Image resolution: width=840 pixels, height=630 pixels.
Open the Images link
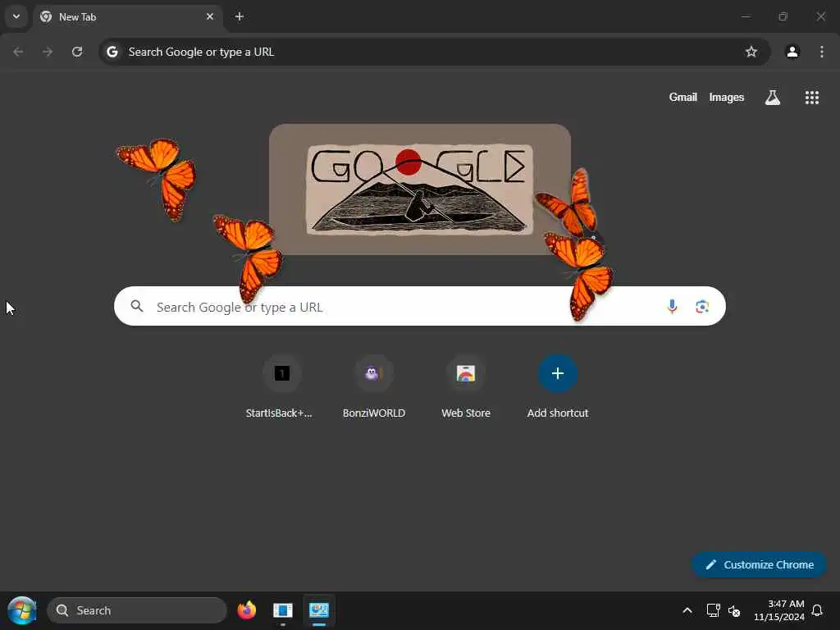point(727,98)
